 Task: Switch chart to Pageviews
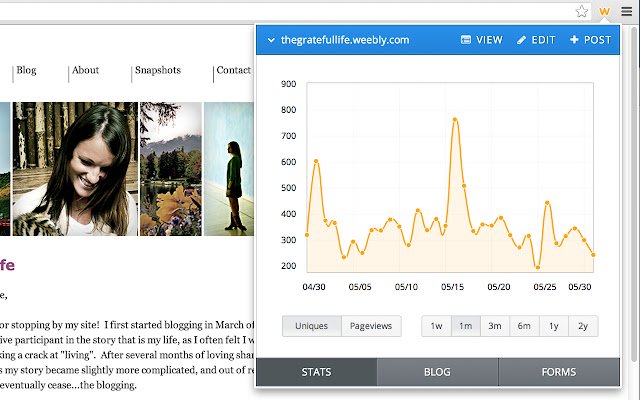click(371, 326)
